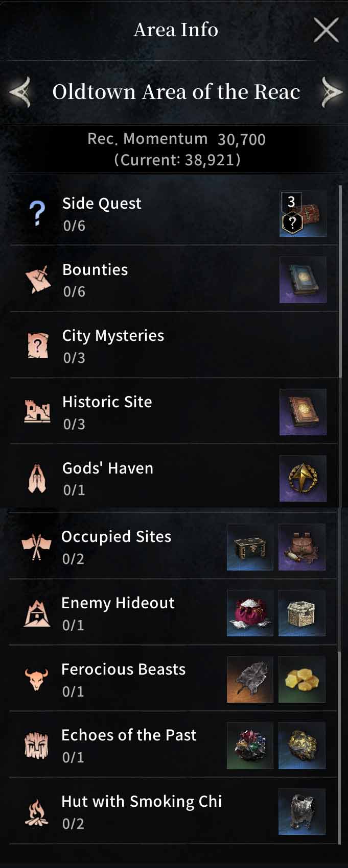View the Side Quest treasure chest reward
Viewport: 348px width, 868px height.
303,213
